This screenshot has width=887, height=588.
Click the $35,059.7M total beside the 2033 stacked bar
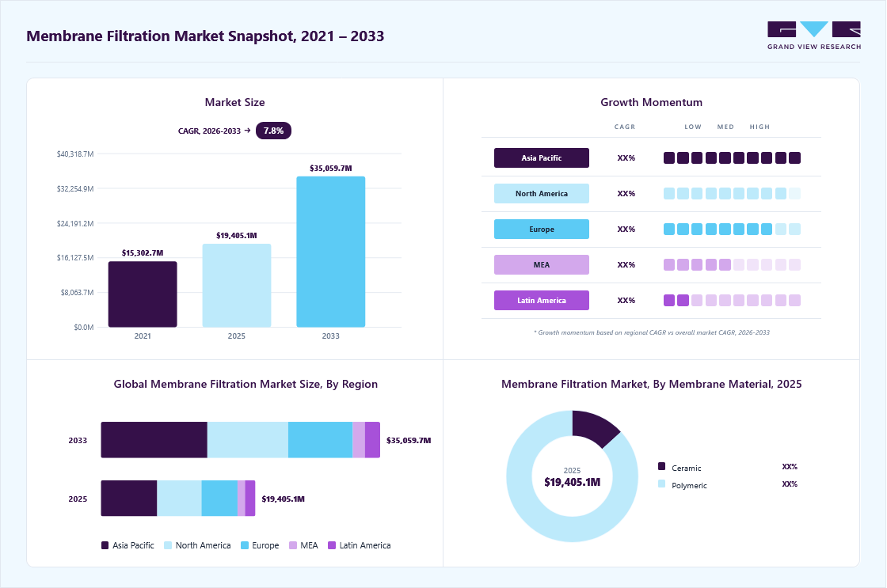[409, 441]
